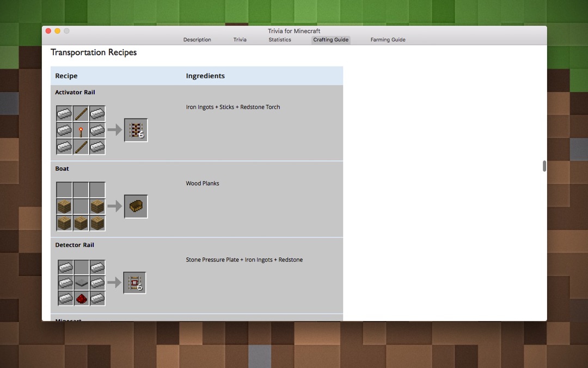
Task: Select the Crafting Guide tab
Action: tap(331, 40)
